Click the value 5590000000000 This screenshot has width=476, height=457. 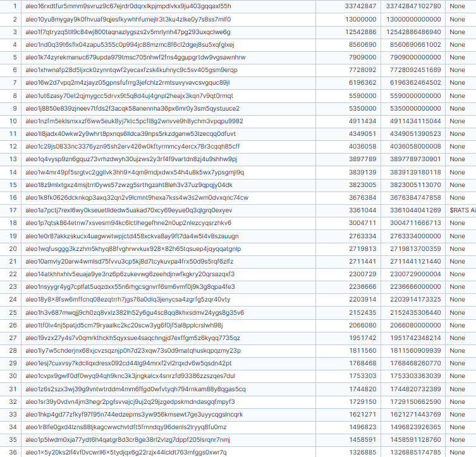coord(415,96)
